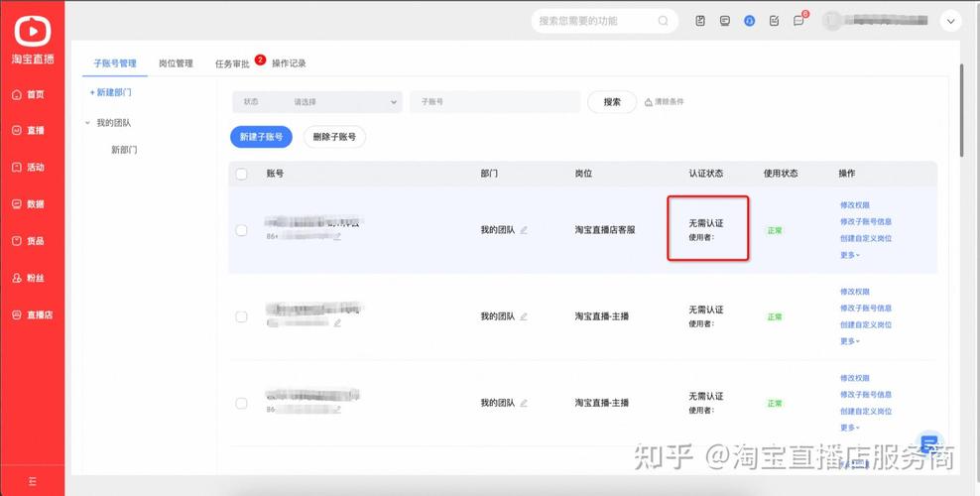Click 创建自定义岗位 in second row
The width and height of the screenshot is (980, 496).
pyautogui.click(x=866, y=324)
